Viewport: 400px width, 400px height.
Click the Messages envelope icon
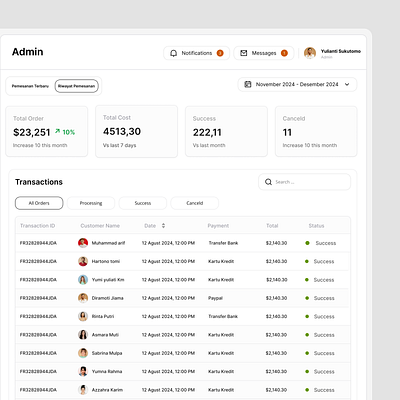coord(244,53)
